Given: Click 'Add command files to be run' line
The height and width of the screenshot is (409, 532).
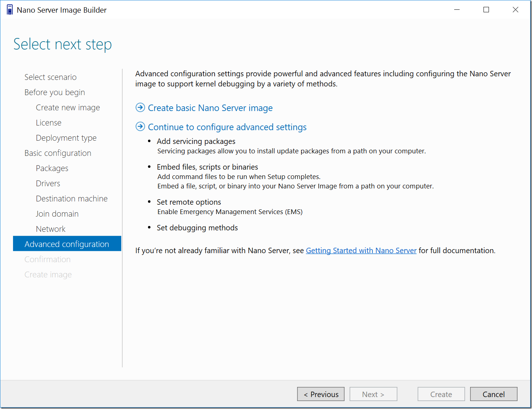Looking at the screenshot, I should click(x=239, y=177).
